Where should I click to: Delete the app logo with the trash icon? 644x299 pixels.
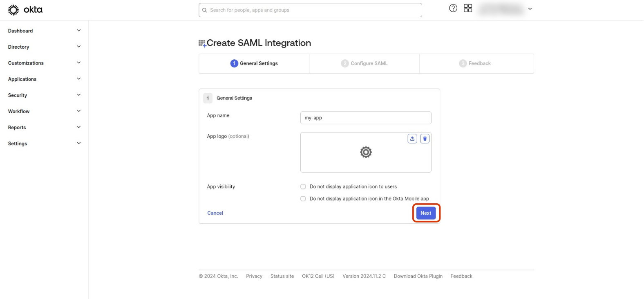click(x=425, y=139)
